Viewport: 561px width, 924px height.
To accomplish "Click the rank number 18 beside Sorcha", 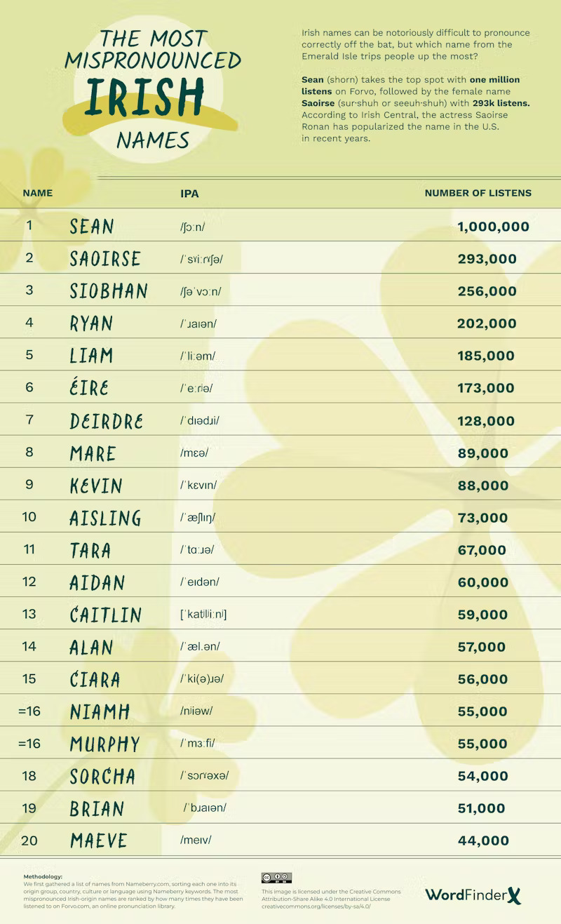I will click(29, 776).
